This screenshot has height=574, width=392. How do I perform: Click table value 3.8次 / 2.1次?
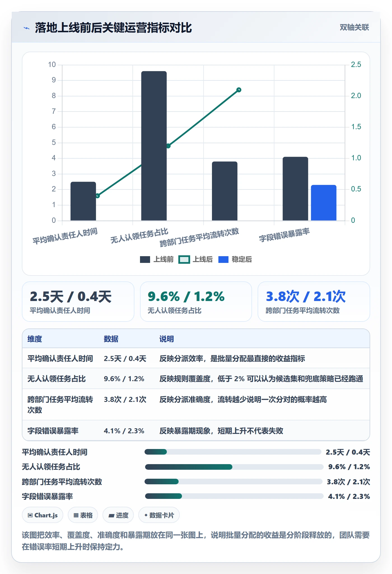(x=125, y=399)
